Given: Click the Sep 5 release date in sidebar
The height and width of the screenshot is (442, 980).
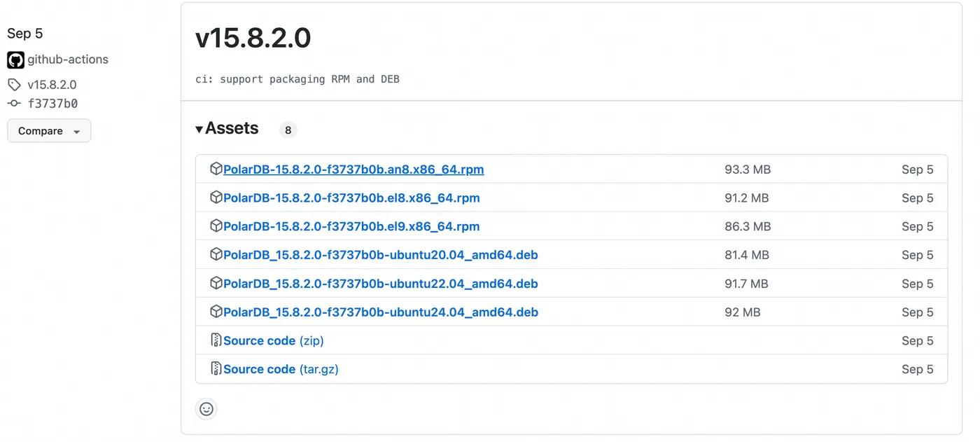Looking at the screenshot, I should pyautogui.click(x=25, y=34).
